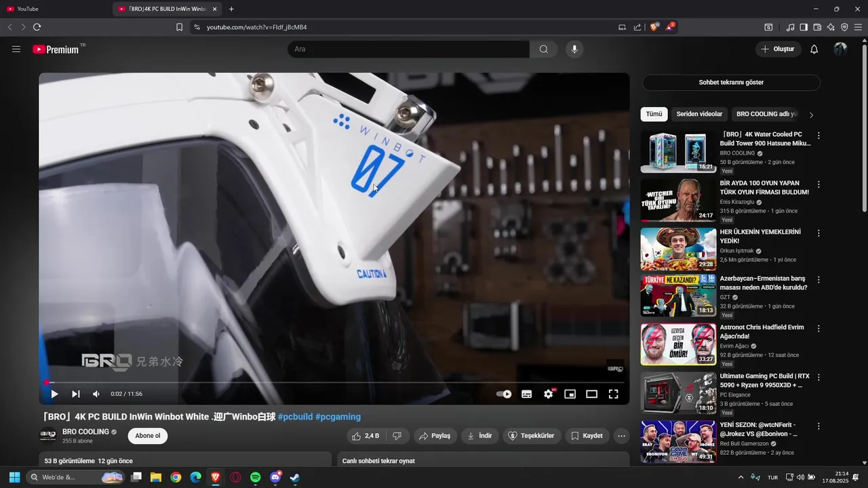Screen dimensions: 868x488
Task: Select the BRO COOLING adlı chip
Action: tap(767, 115)
